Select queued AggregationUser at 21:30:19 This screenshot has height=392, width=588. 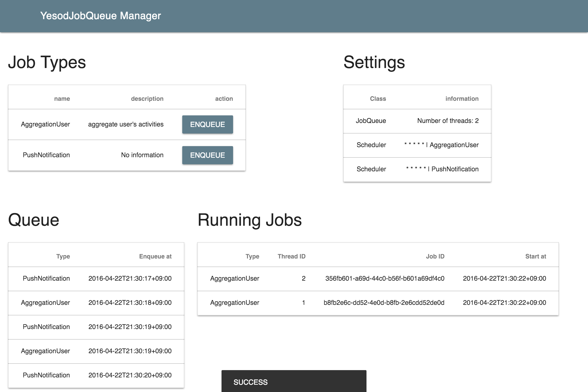[96, 351]
